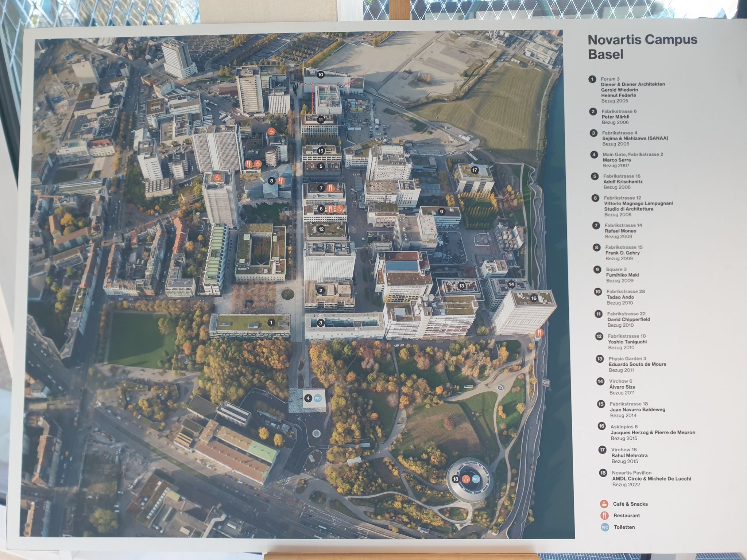Click the Novartis Campus Basel title
The image size is (747, 560).
pyautogui.click(x=642, y=47)
